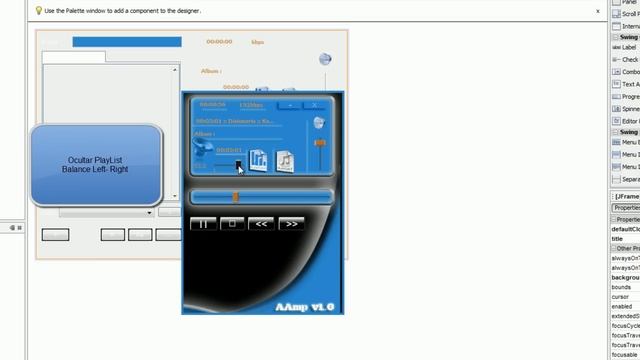Collapse the Swing Controls palette section

click(x=616, y=37)
